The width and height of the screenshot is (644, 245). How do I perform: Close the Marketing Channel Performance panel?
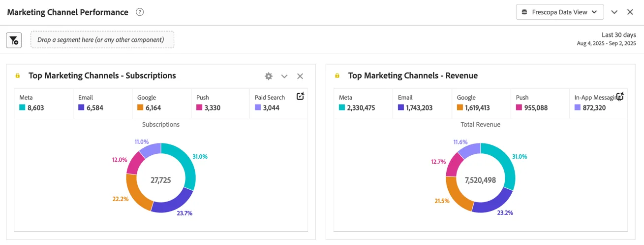630,12
